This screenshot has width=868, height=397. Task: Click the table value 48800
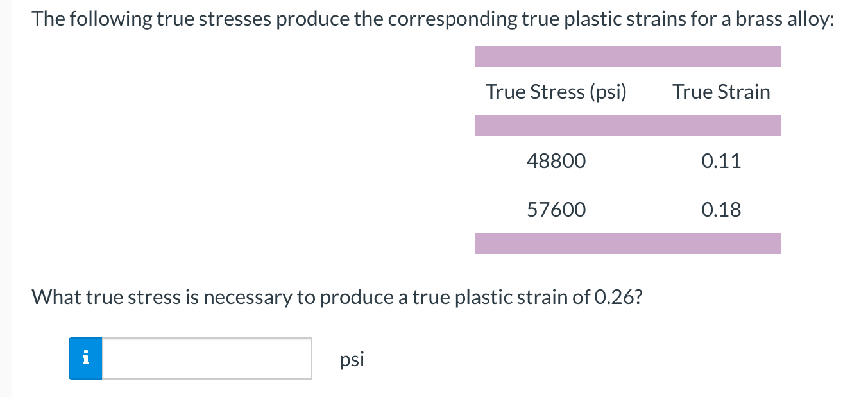click(x=556, y=161)
